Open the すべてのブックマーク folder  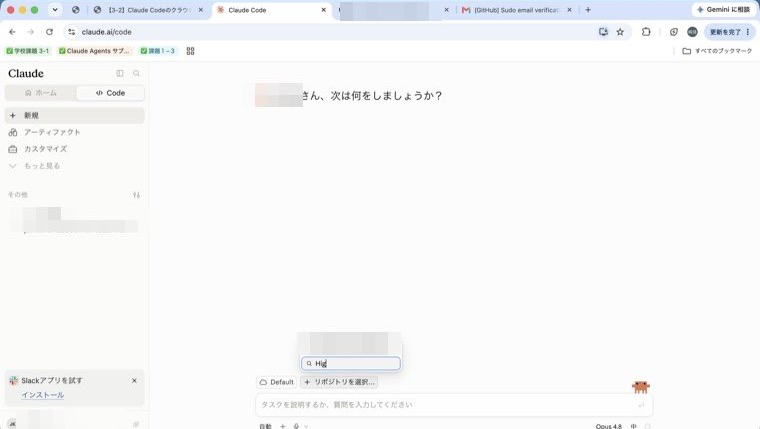[717, 51]
